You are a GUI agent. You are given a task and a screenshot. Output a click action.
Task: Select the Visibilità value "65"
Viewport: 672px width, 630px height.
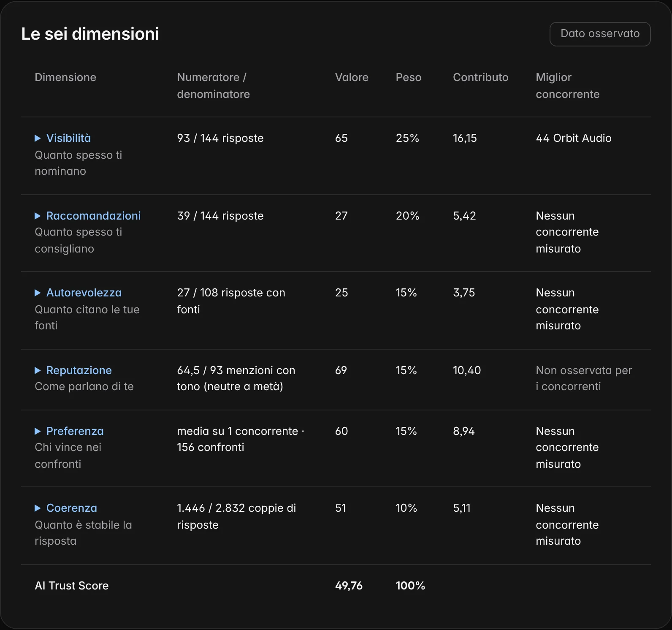point(341,138)
